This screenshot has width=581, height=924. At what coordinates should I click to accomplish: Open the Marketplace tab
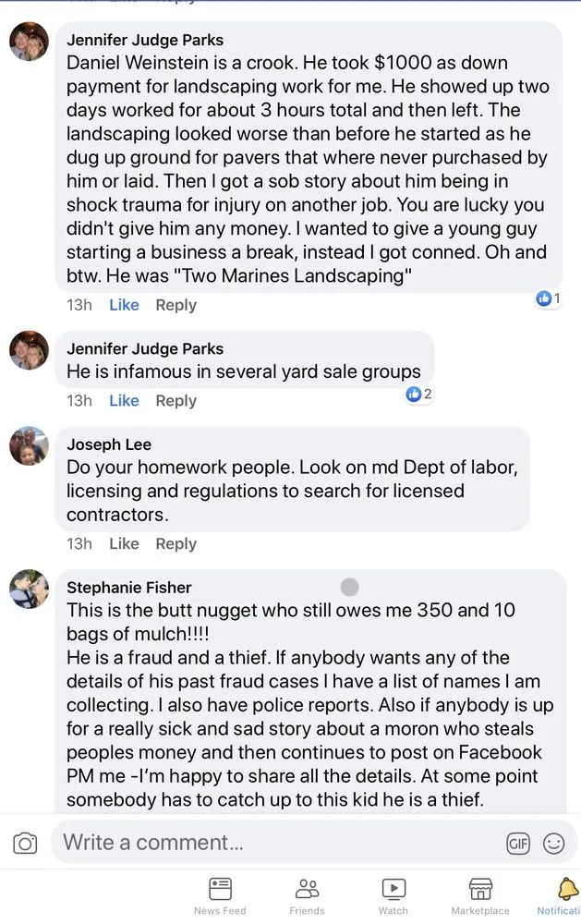coord(480,896)
